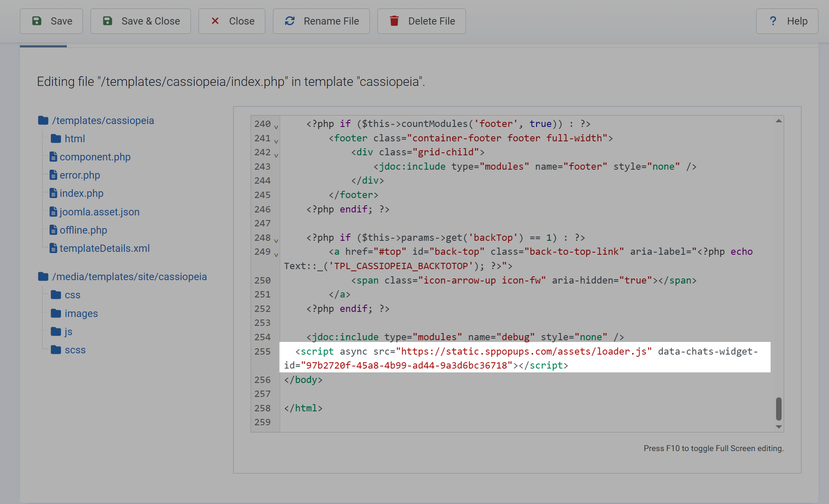Click the Rename File refresh icon
This screenshot has height=504, width=829.
pyautogui.click(x=289, y=21)
